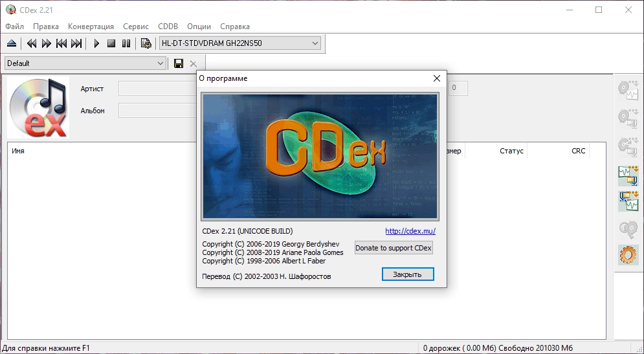Eject the CD with the eject icon
The width and height of the screenshot is (644, 354).
point(12,43)
